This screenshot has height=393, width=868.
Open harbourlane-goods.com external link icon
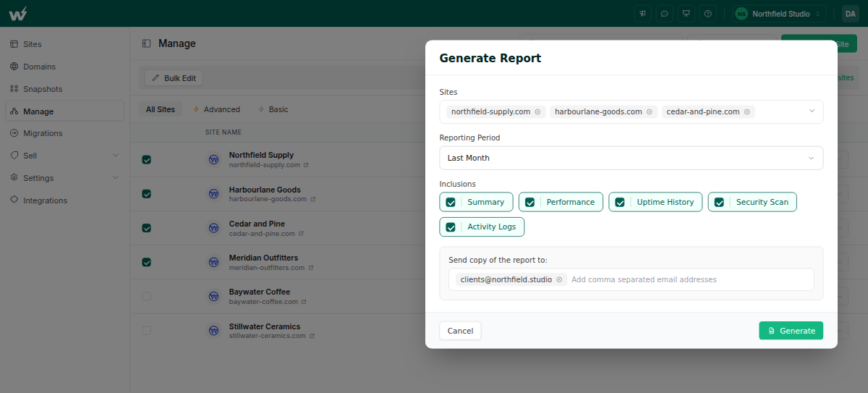click(312, 199)
